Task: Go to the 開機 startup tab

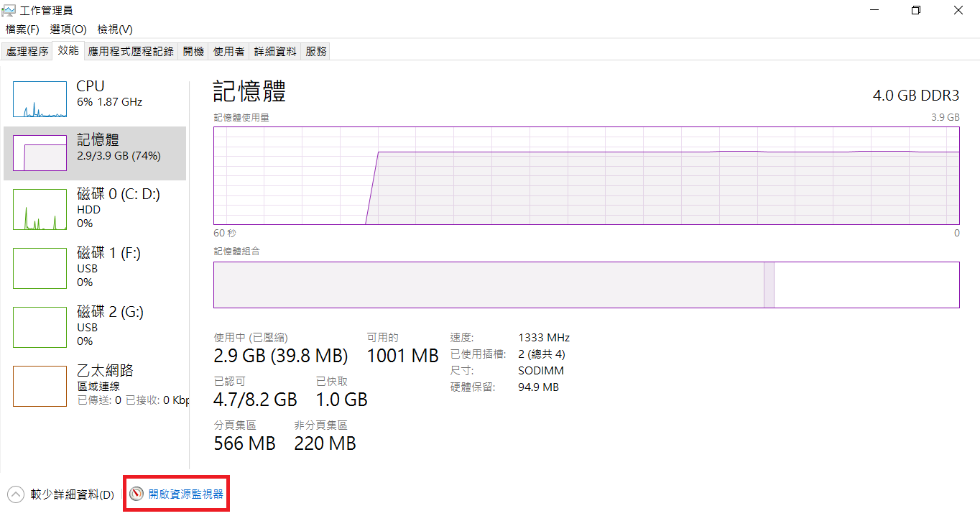Action: 193,52
